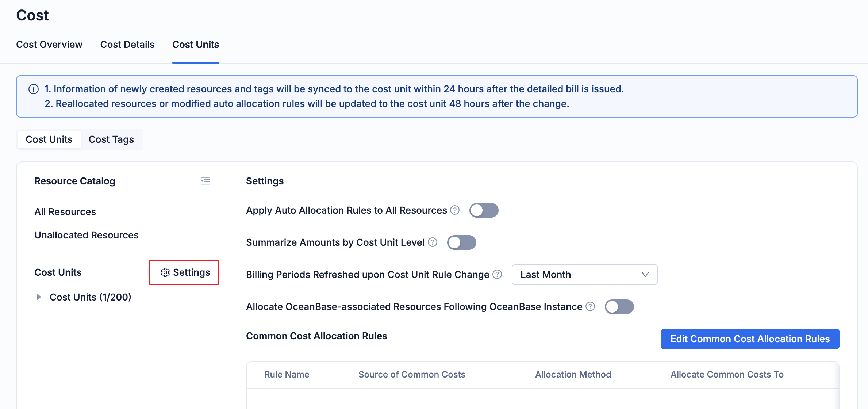Open the Last Month billing period dropdown
868x409 pixels.
click(584, 275)
